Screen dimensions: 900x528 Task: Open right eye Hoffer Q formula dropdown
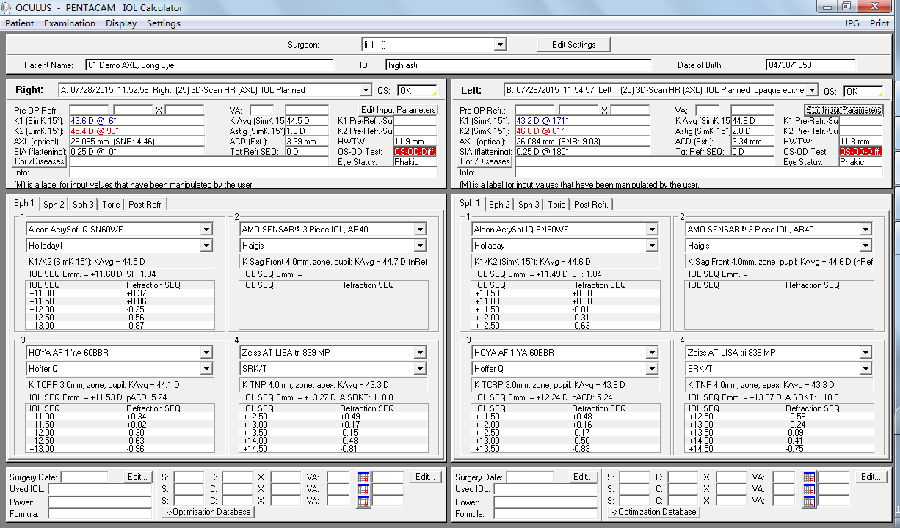coord(206,368)
